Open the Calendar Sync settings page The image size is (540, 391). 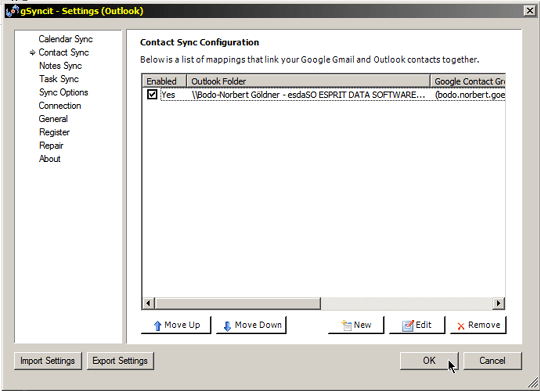(65, 39)
